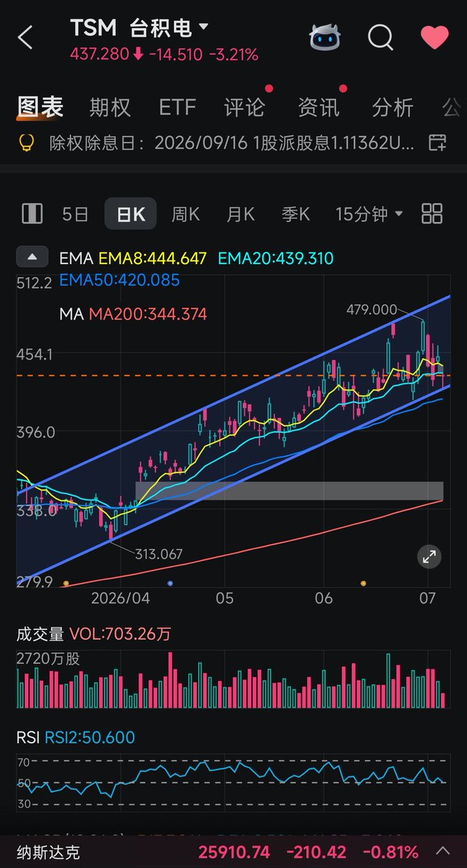Switch to the ETF tab
The image size is (467, 868).
tap(177, 108)
